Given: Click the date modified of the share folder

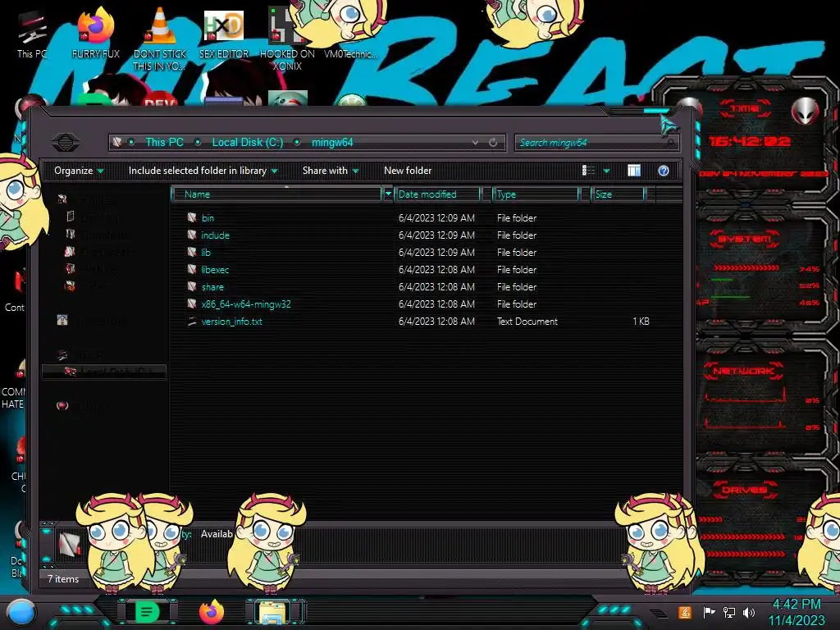Looking at the screenshot, I should pos(436,286).
